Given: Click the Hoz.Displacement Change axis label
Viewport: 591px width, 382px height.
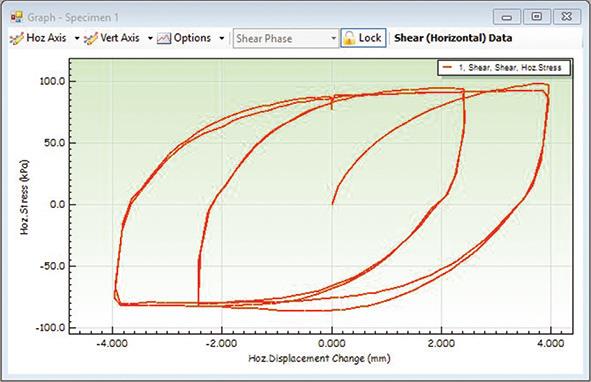Looking at the screenshot, I should coord(319,358).
